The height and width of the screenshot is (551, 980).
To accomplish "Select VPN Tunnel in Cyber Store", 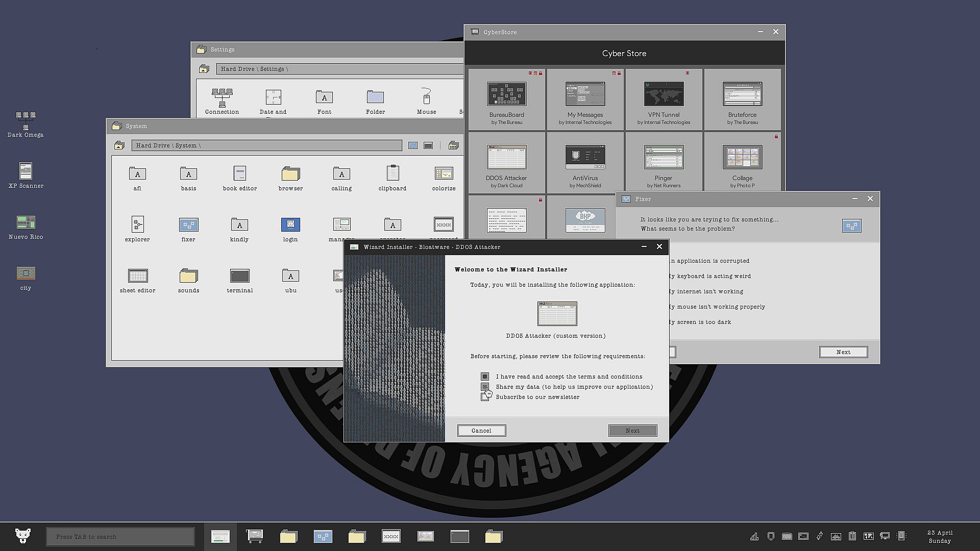I will 664,100.
